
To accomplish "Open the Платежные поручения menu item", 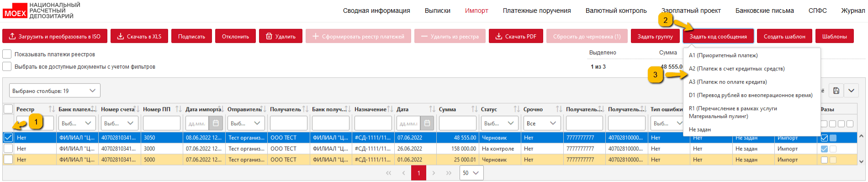I will pos(537,11).
